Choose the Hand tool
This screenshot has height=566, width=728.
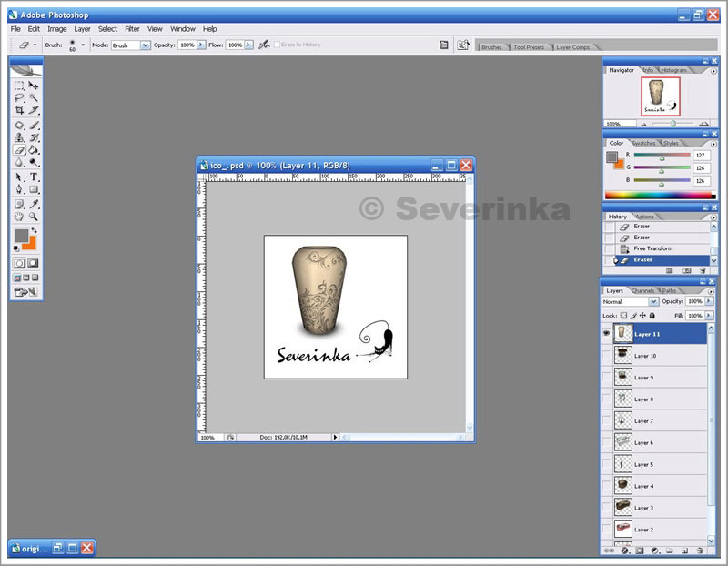[19, 217]
